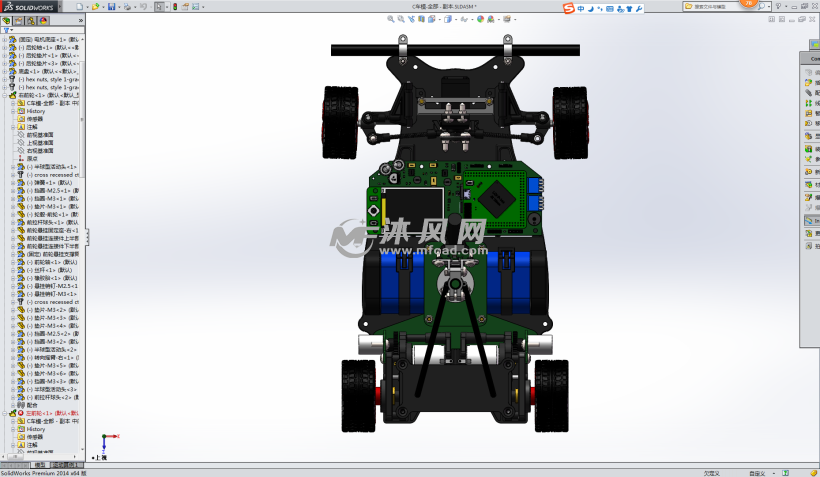
Task: Open the DisplayManager color ball tab
Action: click(44, 20)
